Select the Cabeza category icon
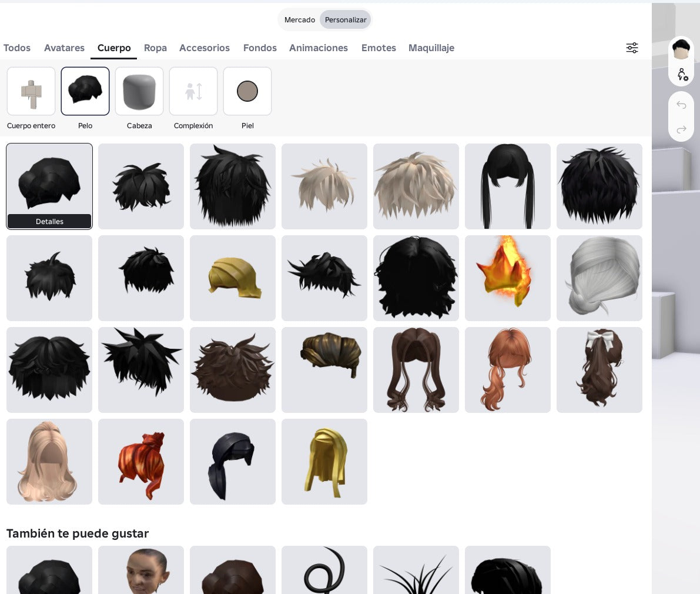Screen dimensions: 700x594 pyautogui.click(x=139, y=91)
